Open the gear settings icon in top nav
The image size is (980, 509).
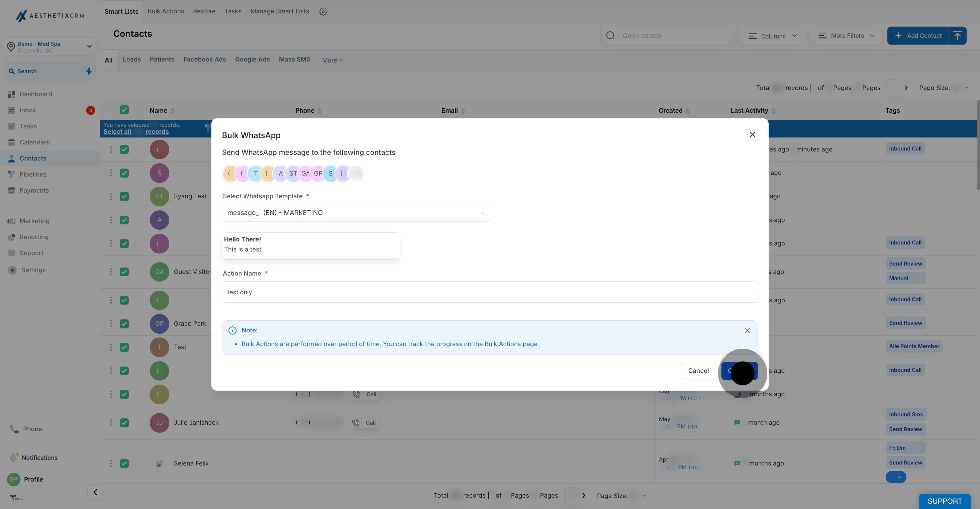[323, 12]
